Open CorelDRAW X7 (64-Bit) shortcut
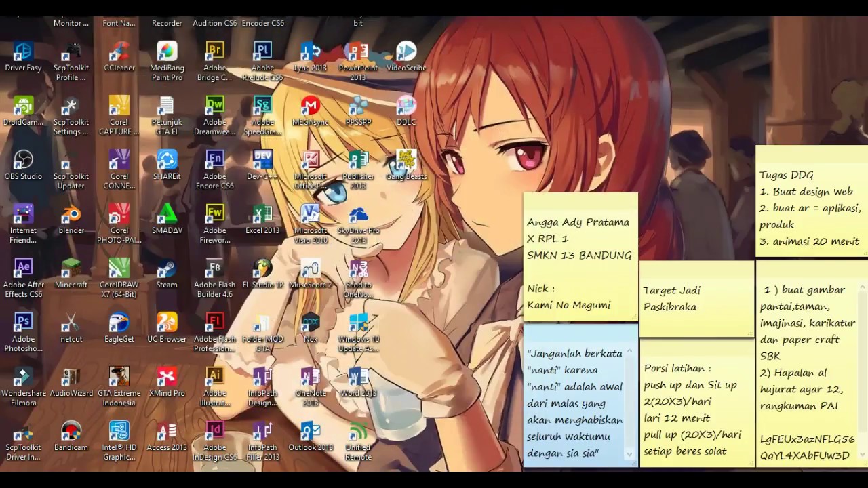This screenshot has height=488, width=868. coord(119,279)
